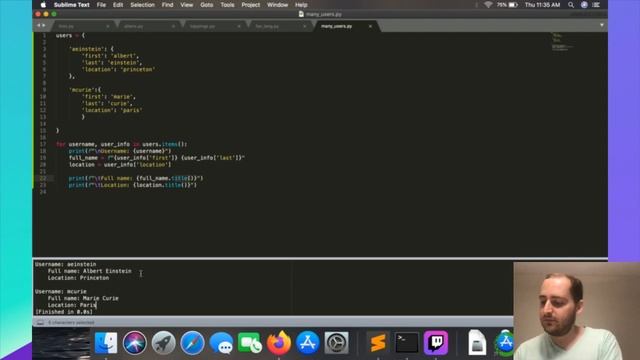Open the SD card disk icon in dock
Screen dimensions: 640x360
pyautogui.click(x=477, y=342)
